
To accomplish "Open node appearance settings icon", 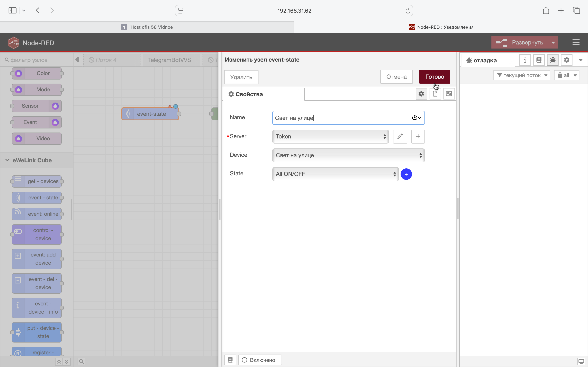I will [x=449, y=94].
